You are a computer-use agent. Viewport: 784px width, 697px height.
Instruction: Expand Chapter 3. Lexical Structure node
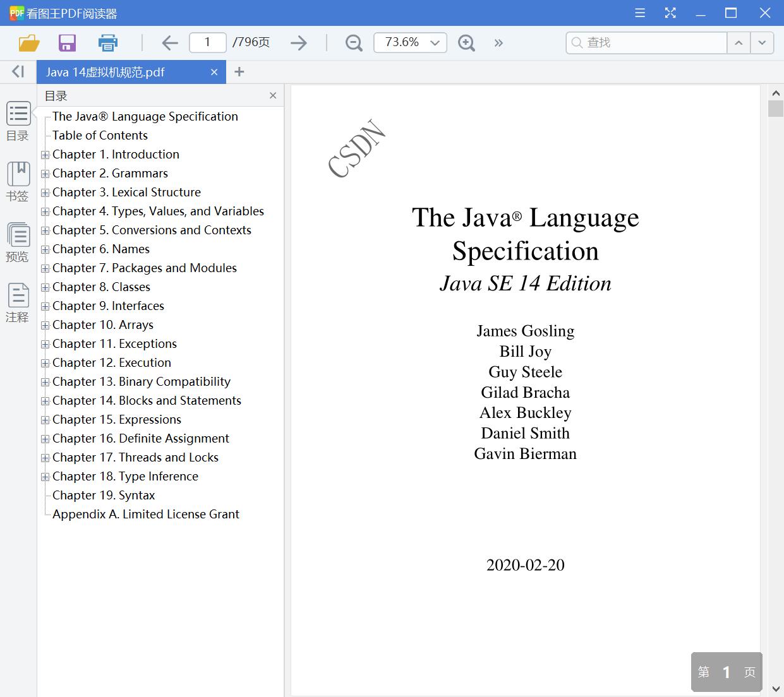[45, 193]
